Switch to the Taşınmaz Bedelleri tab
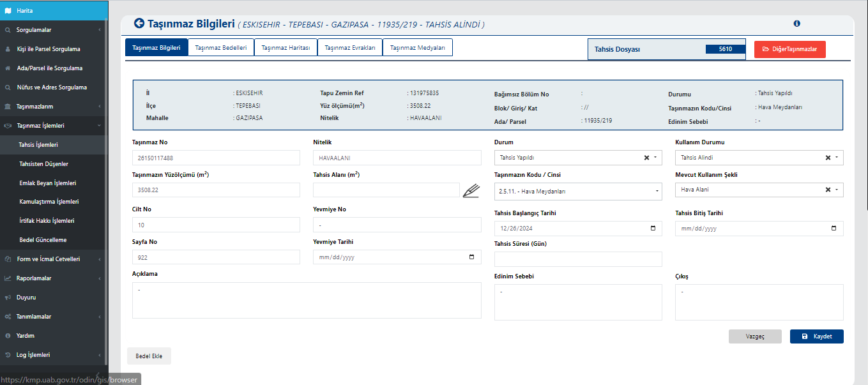868x385 pixels. tap(221, 48)
